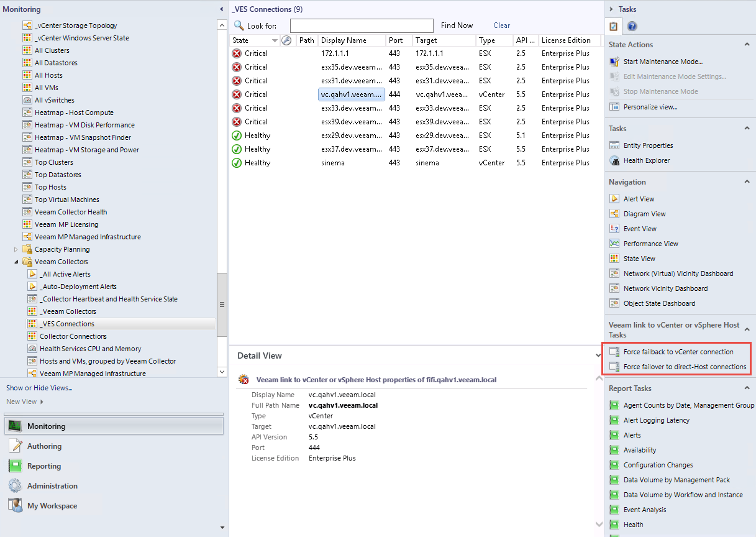Open Availability report icon
The image size is (756, 537).
point(614,450)
